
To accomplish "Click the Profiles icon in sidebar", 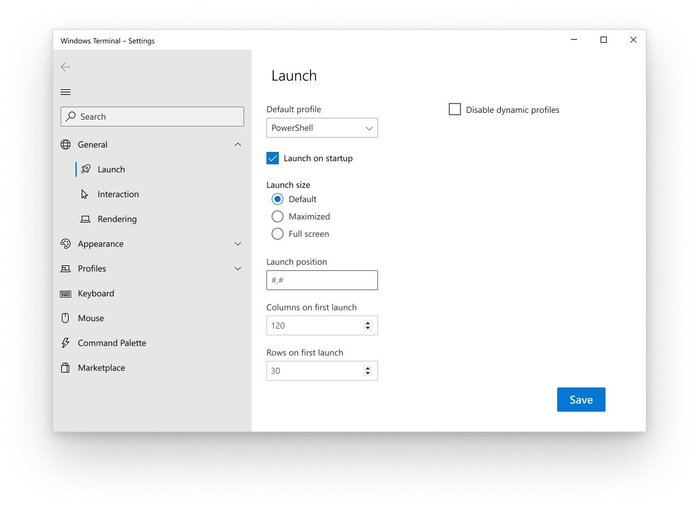I will point(66,269).
